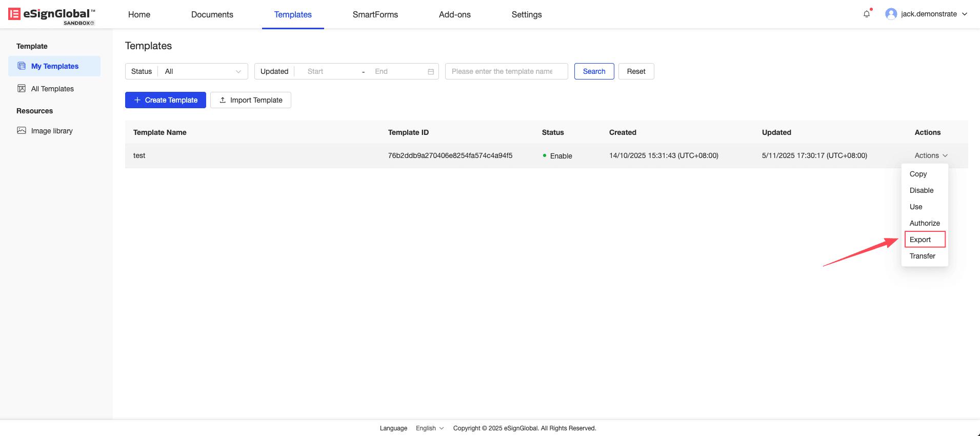Click the All Templates sidebar icon
Viewport: 980px width, 436px height.
(22, 89)
